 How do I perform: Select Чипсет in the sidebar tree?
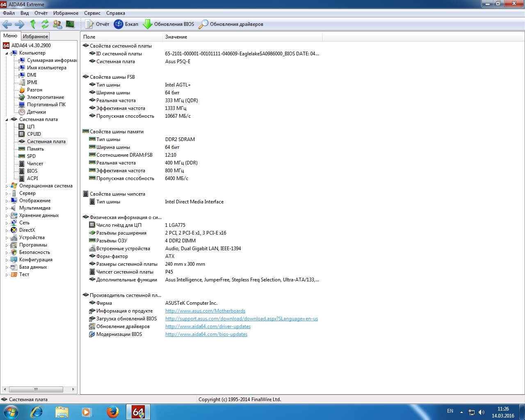35,164
